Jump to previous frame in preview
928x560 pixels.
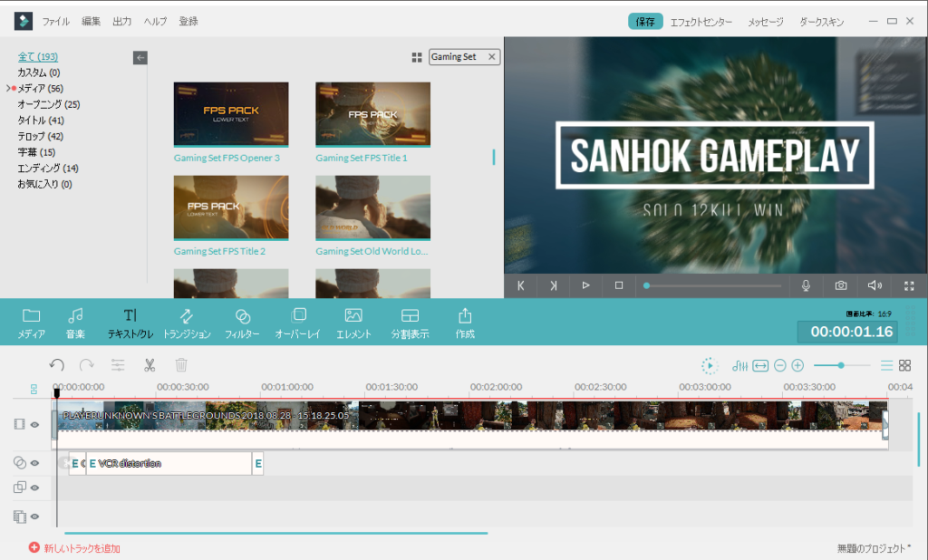521,285
